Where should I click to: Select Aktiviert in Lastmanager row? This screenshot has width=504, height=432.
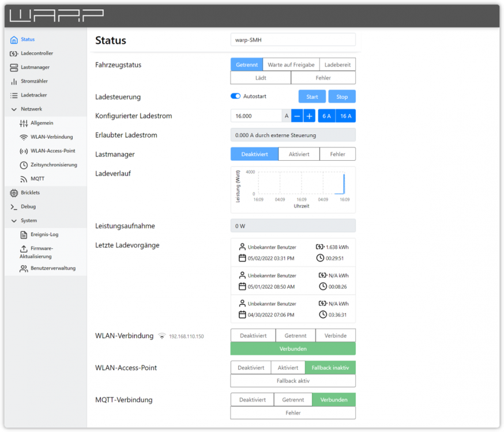point(299,154)
